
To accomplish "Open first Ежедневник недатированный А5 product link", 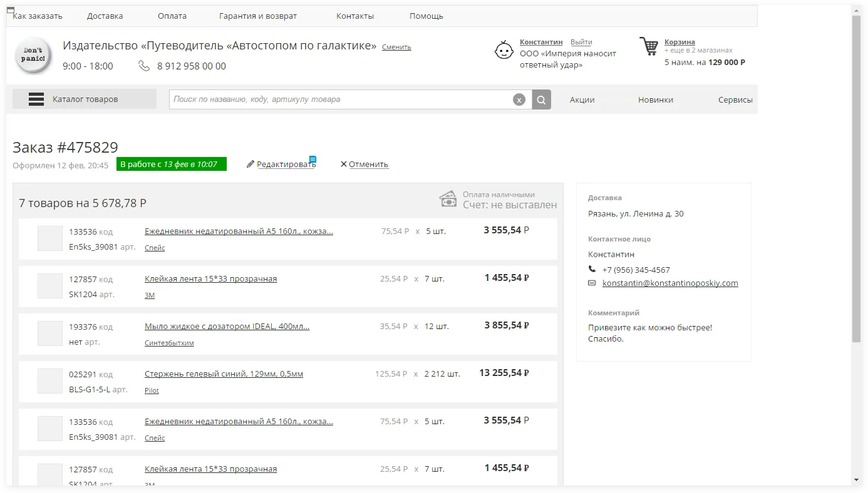I will (x=239, y=231).
